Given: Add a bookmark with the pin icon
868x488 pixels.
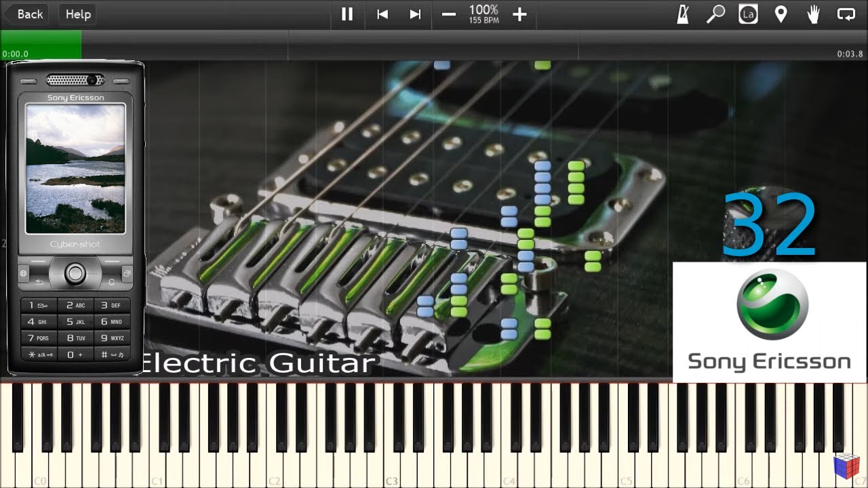Looking at the screenshot, I should [781, 14].
